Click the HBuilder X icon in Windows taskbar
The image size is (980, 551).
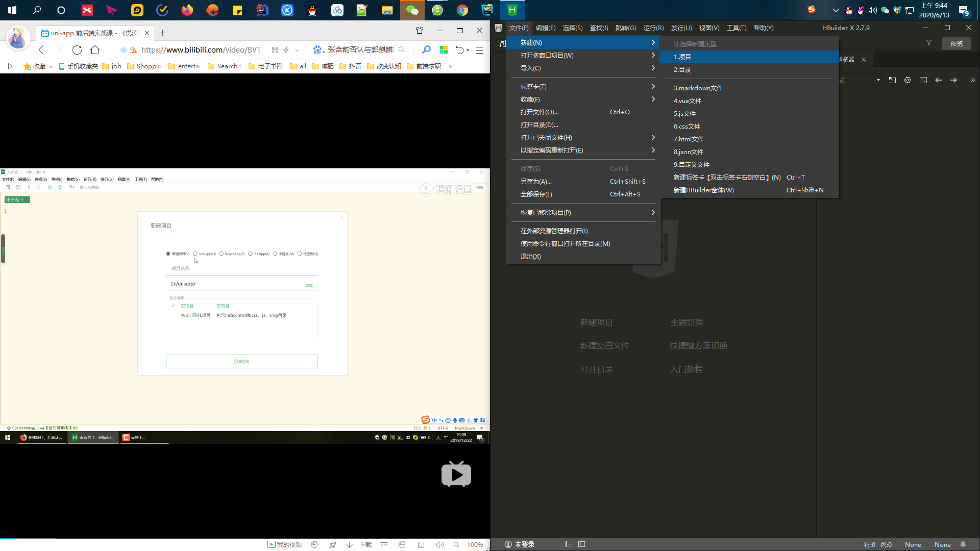pos(512,10)
